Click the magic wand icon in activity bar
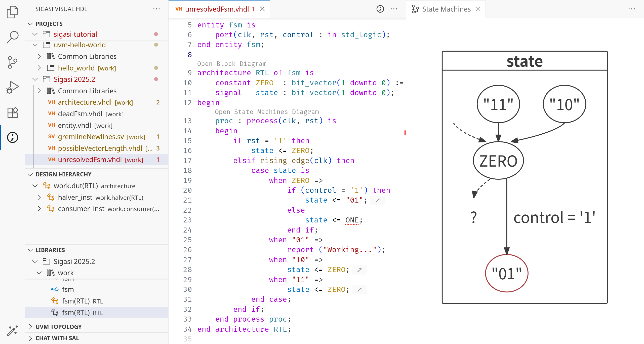Image resolution: width=644 pixels, height=344 pixels. point(12,331)
